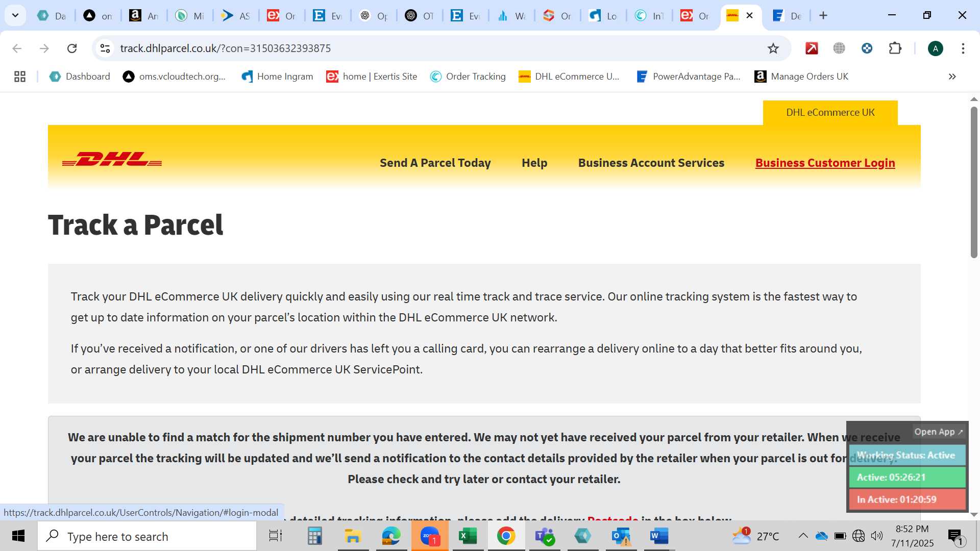Image resolution: width=980 pixels, height=551 pixels.
Task: Open Manage Orders UK bookmark
Action: 801,77
